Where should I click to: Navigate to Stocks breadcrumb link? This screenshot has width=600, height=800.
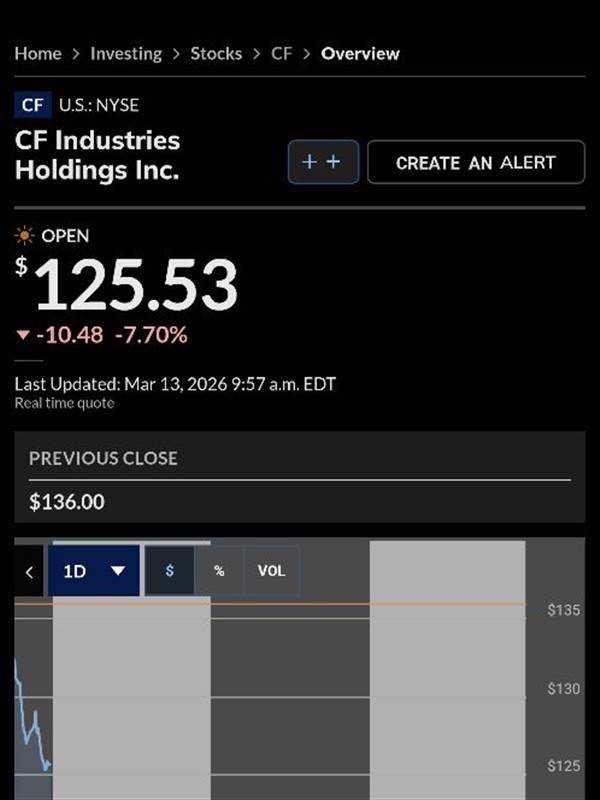(x=216, y=54)
